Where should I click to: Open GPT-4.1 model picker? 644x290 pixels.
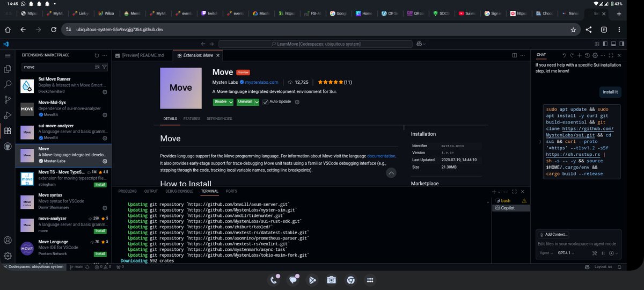click(x=566, y=253)
